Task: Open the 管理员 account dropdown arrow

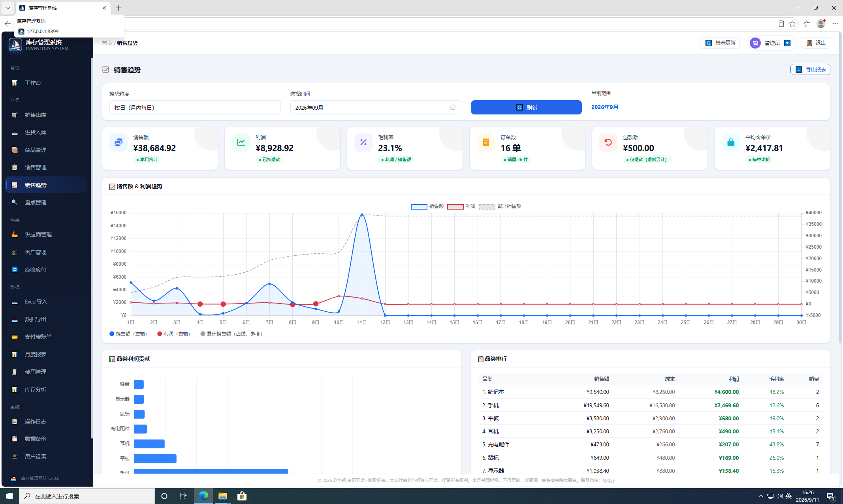Action: point(787,43)
